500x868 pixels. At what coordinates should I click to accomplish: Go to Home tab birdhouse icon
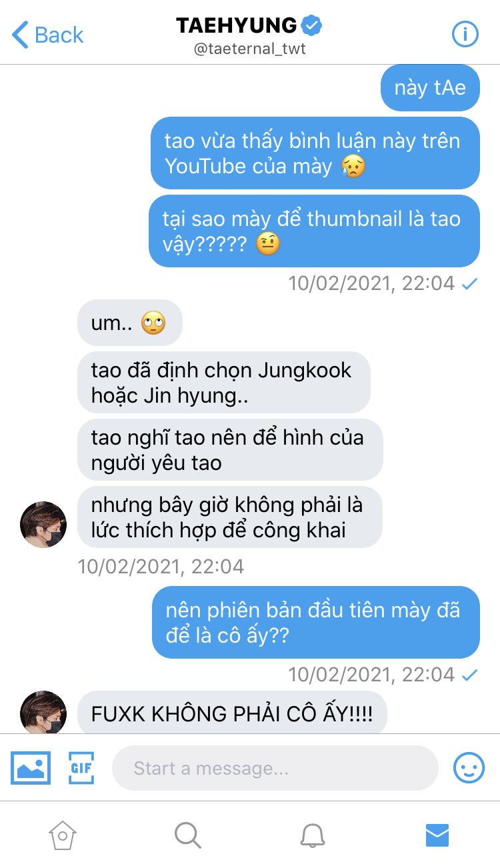pos(63,835)
